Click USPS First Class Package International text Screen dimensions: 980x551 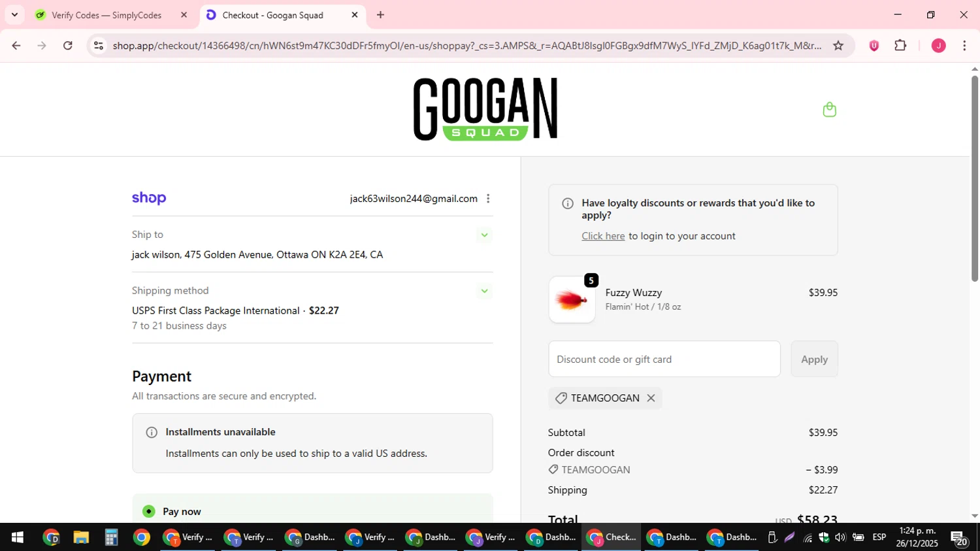(x=216, y=310)
